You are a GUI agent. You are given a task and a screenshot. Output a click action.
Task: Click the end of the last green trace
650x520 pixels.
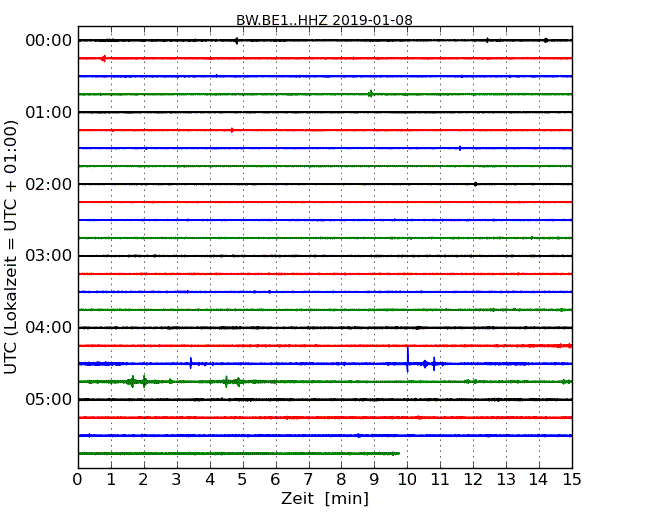pos(398,453)
